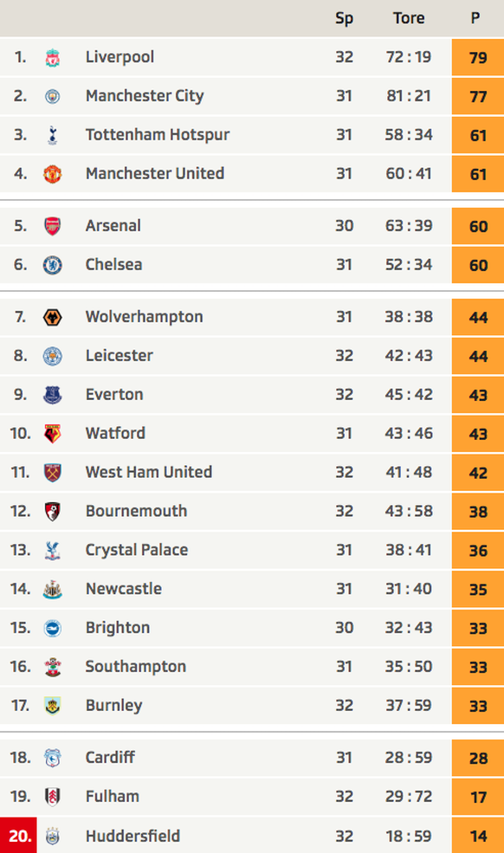
Task: Click the red rank 20 badge
Action: pyautogui.click(x=18, y=835)
